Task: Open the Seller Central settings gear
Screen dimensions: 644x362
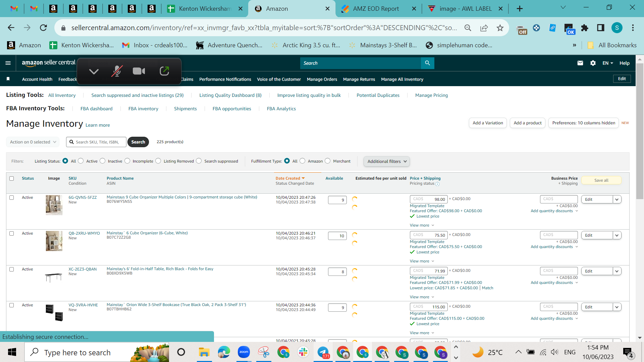Action: point(593,63)
